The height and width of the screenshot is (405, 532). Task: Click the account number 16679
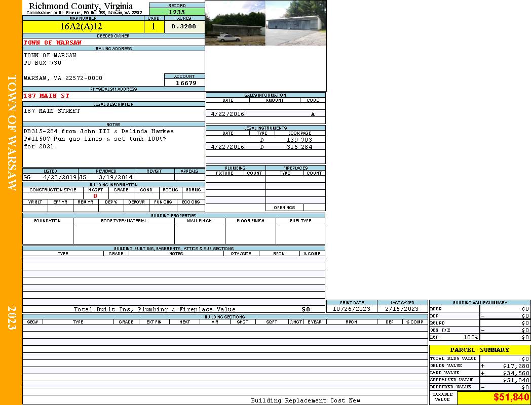pos(186,83)
